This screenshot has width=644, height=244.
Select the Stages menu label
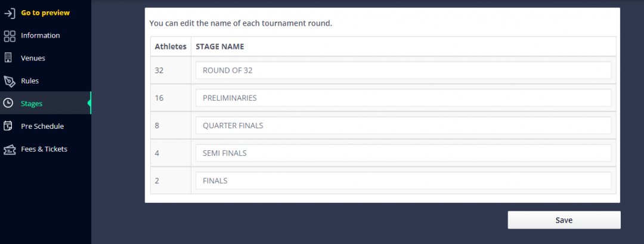[x=32, y=104]
